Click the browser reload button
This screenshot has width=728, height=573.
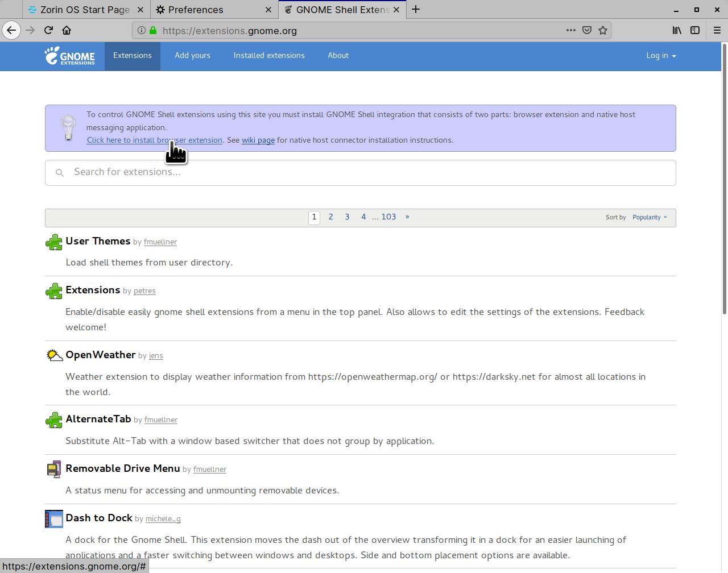[48, 30]
